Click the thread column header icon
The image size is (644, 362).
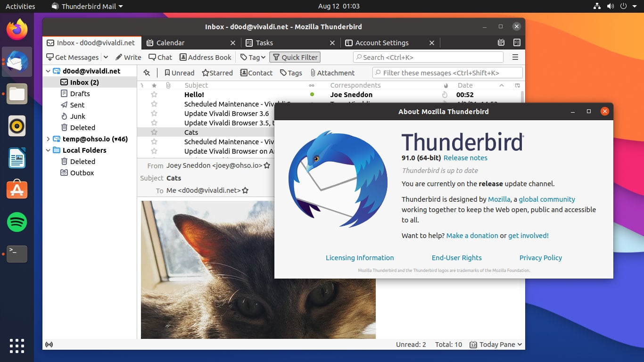[x=142, y=85]
